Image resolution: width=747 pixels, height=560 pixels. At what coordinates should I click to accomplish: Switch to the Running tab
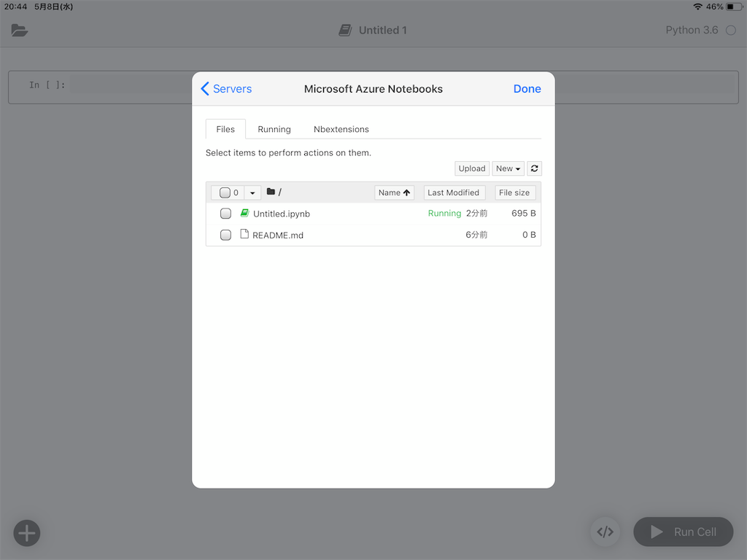[x=274, y=129]
